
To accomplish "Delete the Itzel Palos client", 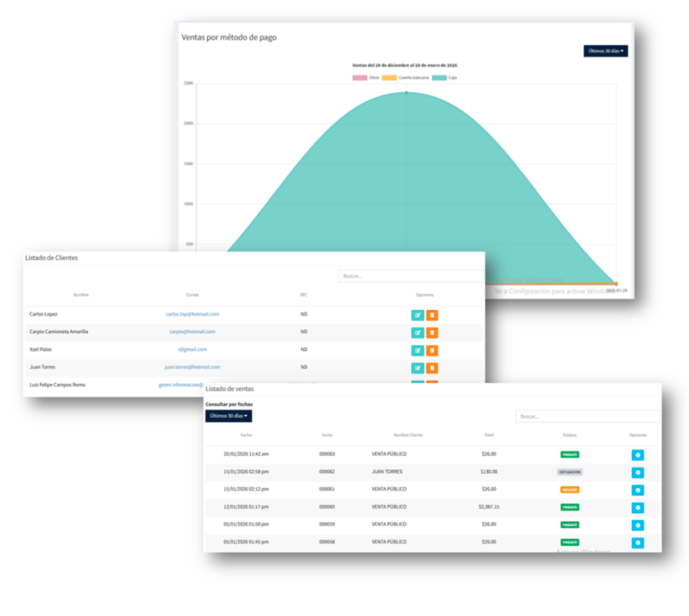I will (432, 350).
